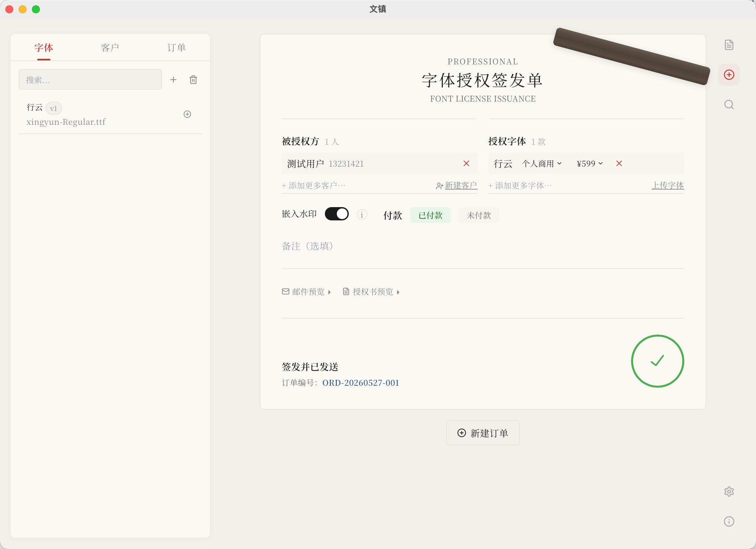Image resolution: width=756 pixels, height=549 pixels.
Task: Click 新建订单 button
Action: tap(483, 433)
